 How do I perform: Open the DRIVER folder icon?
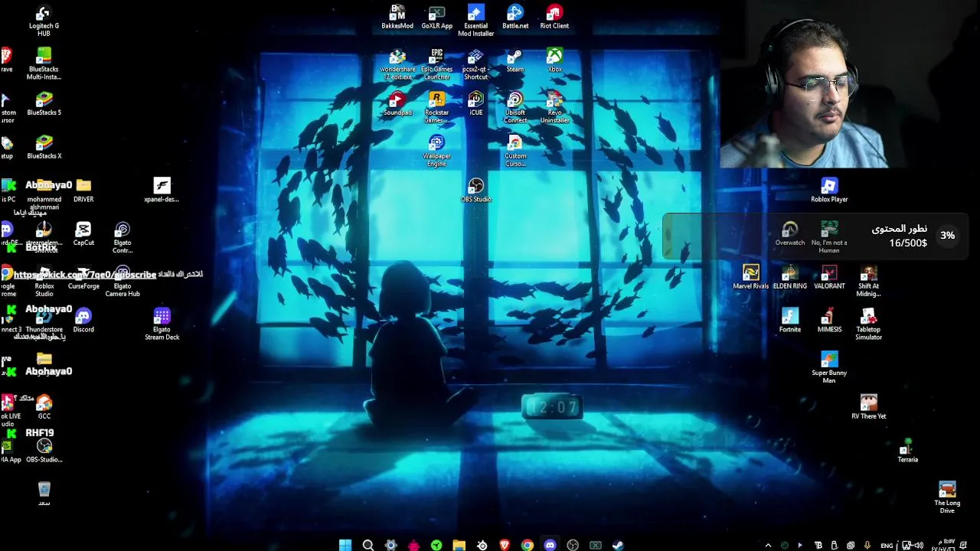click(x=83, y=191)
